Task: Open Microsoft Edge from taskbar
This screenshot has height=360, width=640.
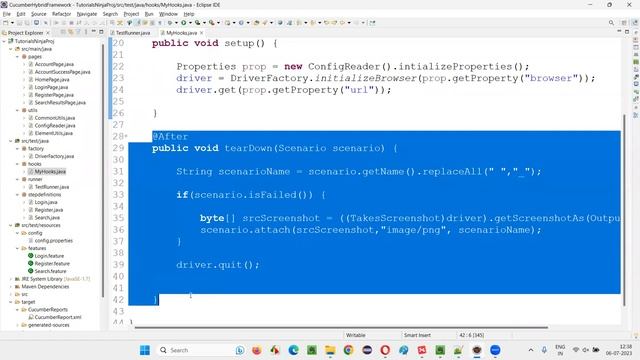Action: pyautogui.click(x=293, y=350)
